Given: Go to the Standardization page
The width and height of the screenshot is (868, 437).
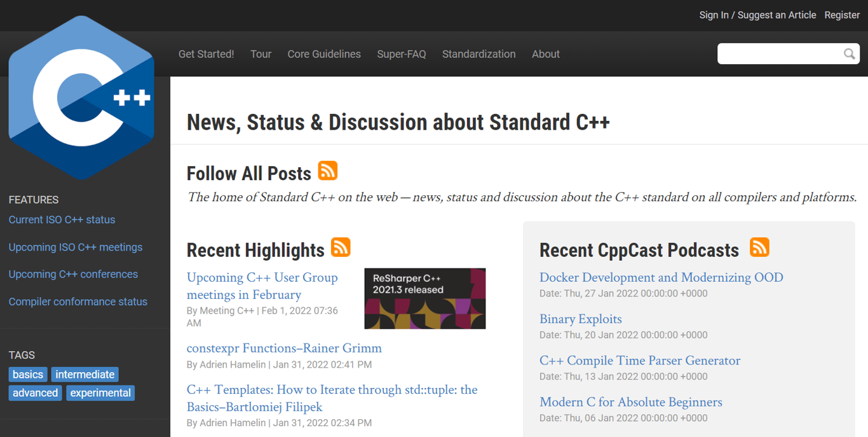Looking at the screenshot, I should (478, 54).
